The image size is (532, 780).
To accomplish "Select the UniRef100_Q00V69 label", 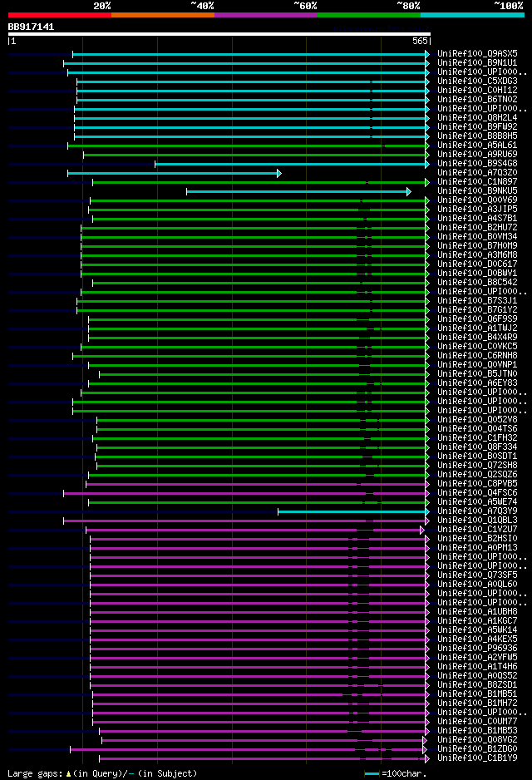I will tap(477, 200).
